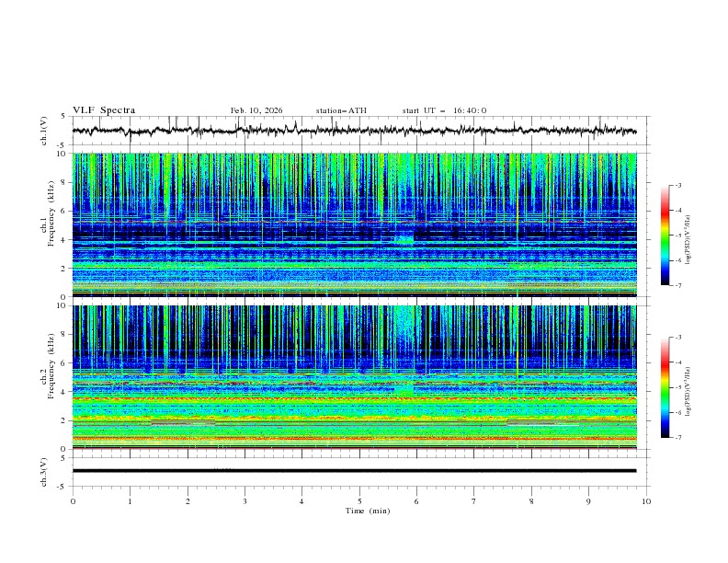Click the 'station=ATH' label
The width and height of the screenshot is (728, 563).
point(341,110)
